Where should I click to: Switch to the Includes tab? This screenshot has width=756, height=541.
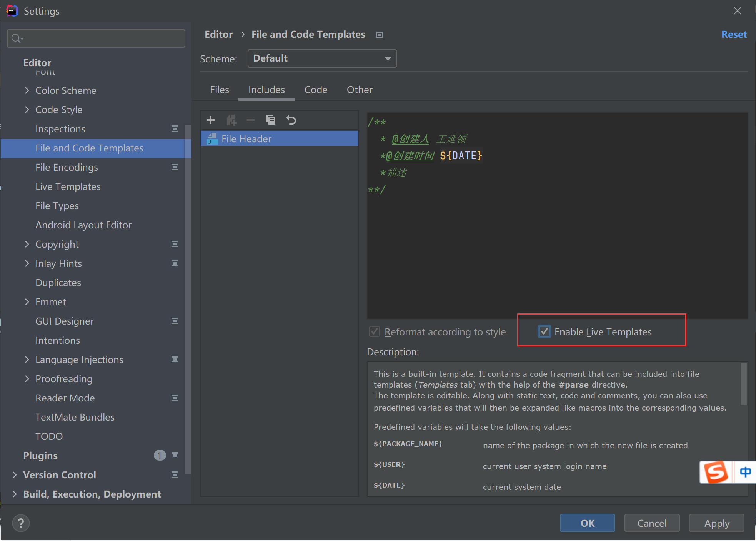tap(266, 90)
